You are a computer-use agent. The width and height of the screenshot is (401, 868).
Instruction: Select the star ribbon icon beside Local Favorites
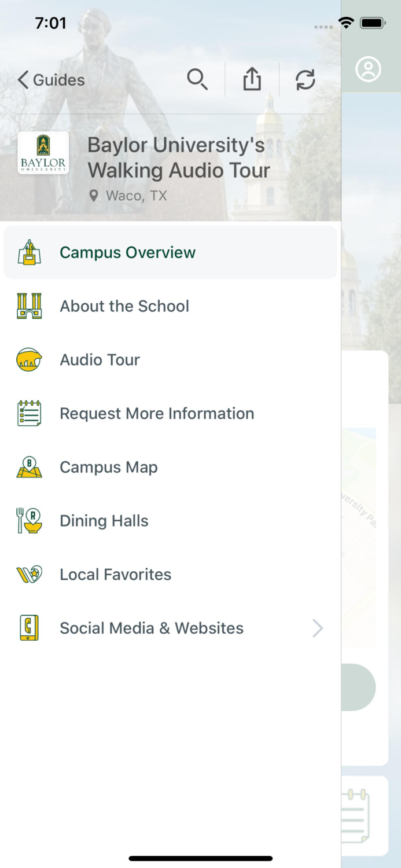pos(29,574)
